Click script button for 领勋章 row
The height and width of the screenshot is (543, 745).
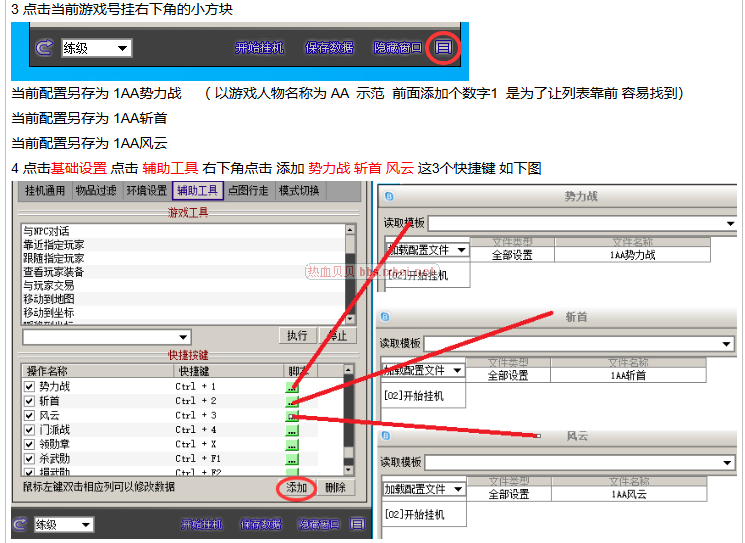click(292, 444)
